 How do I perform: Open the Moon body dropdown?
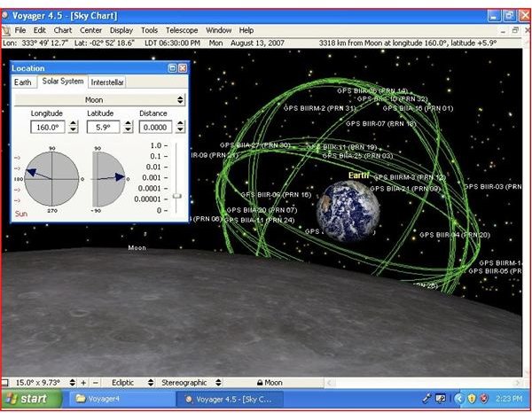99,99
